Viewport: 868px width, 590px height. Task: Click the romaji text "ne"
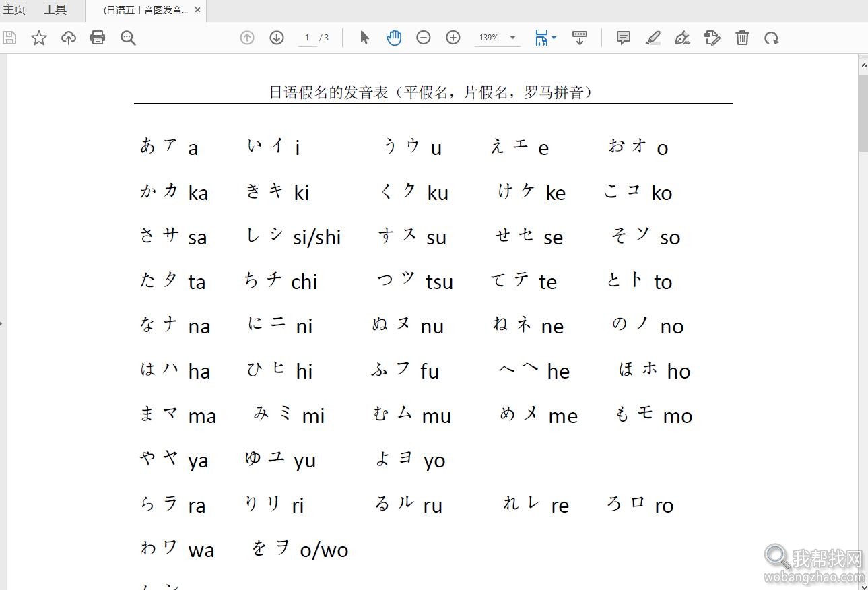[x=552, y=327]
